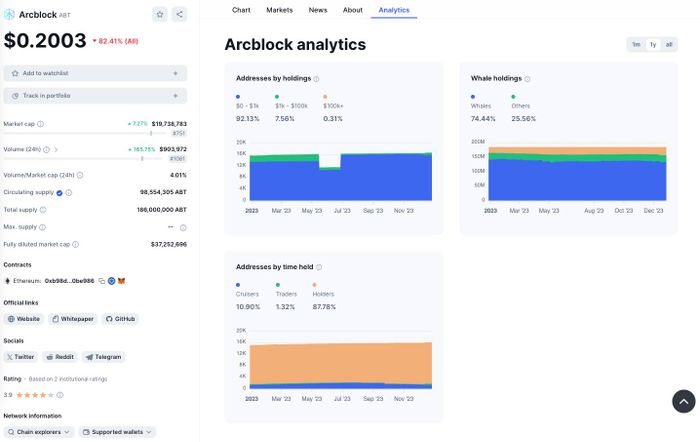The height and width of the screenshot is (442, 700).
Task: Click the 82.41% (All) price change
Action: coord(116,41)
